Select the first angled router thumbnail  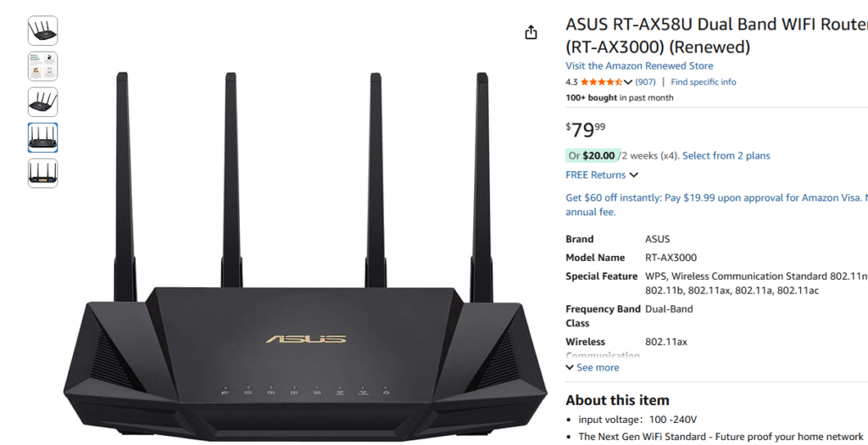point(42,31)
